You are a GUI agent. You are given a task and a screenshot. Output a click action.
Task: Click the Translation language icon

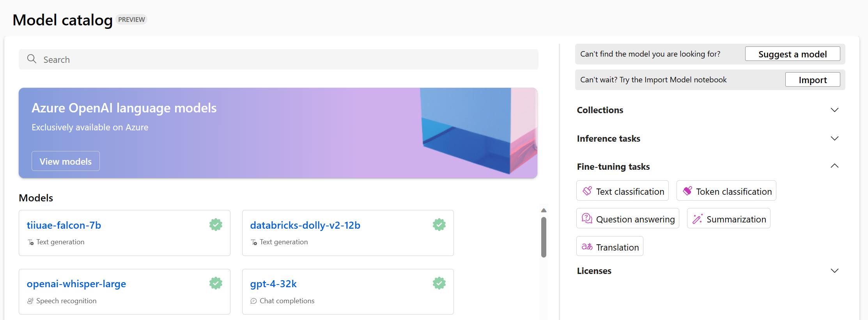[x=587, y=247]
